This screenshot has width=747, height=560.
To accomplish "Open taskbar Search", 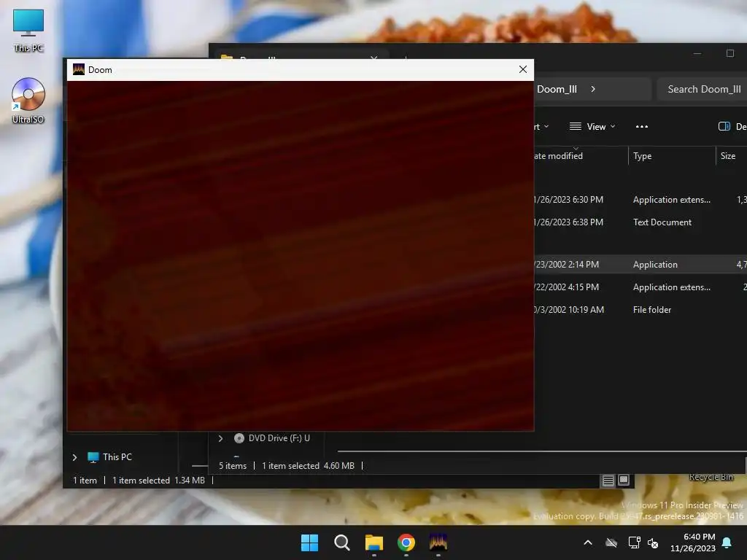I will point(342,542).
